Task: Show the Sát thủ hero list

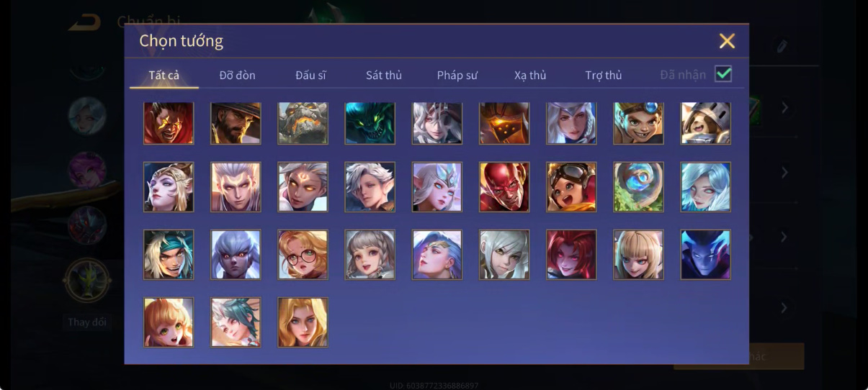Action: (x=384, y=75)
